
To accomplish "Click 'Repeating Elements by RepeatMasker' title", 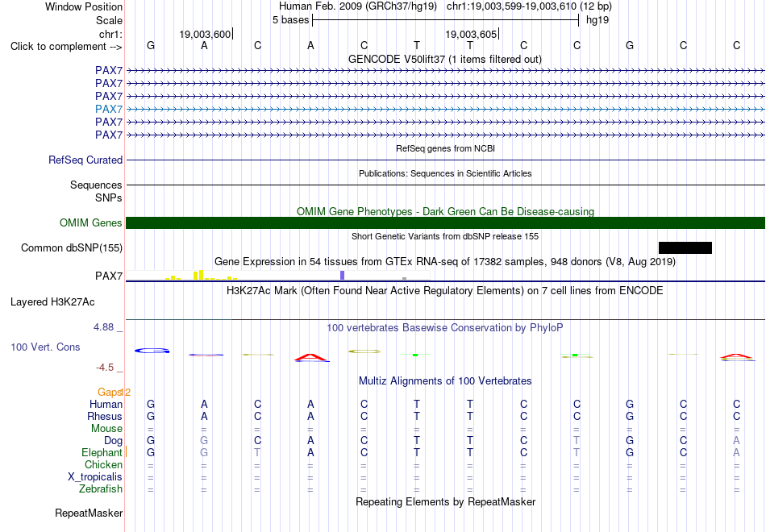I will pos(445,501).
